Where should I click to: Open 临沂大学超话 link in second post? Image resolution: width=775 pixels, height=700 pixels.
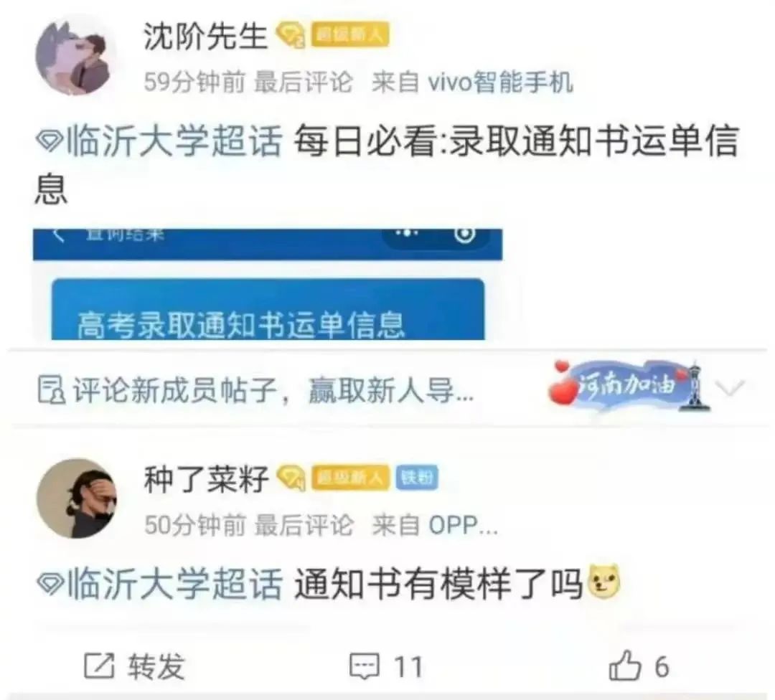(159, 583)
